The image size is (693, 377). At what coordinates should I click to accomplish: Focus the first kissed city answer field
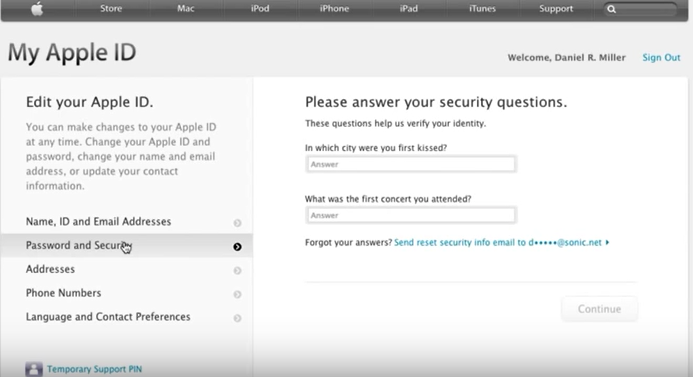411,164
